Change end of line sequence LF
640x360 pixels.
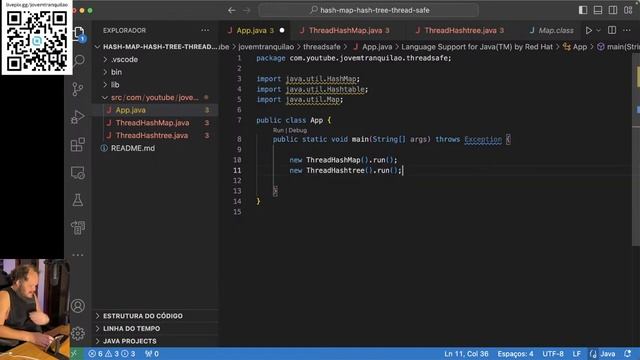(576, 354)
